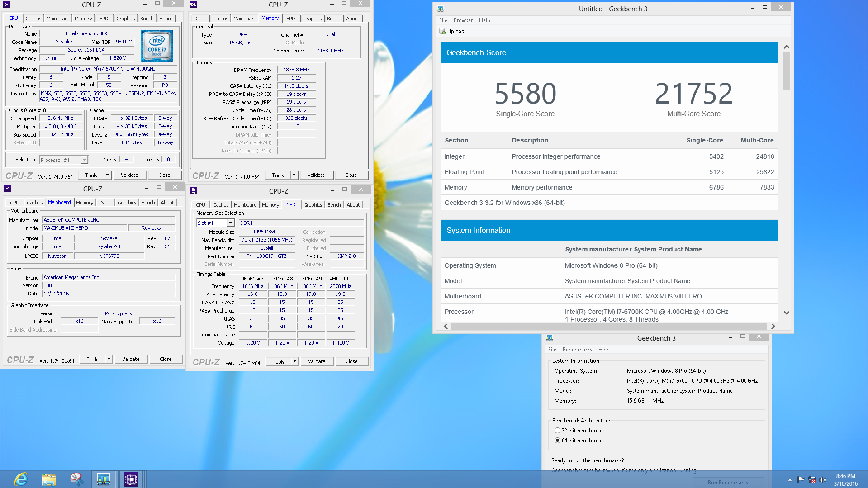Open About tab in CPU-Z Mainboard window
Viewport: 868px width, 488px height.
167,203
